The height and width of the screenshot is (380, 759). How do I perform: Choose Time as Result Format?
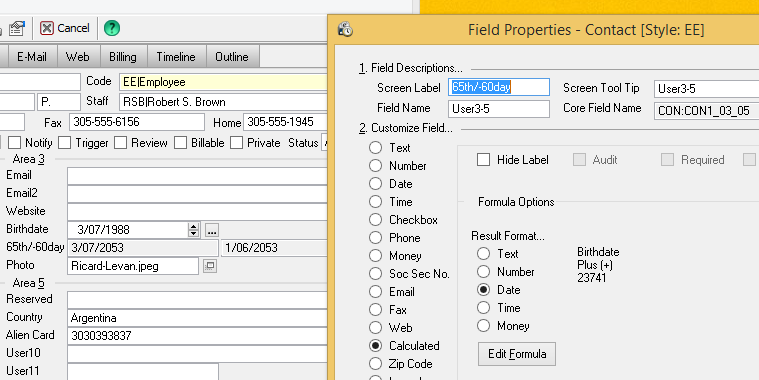(484, 308)
